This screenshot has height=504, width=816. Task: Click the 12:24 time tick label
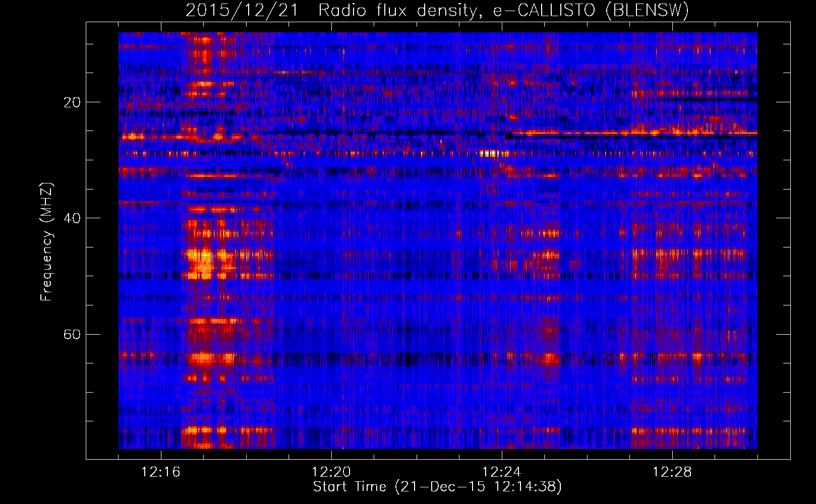(x=502, y=472)
